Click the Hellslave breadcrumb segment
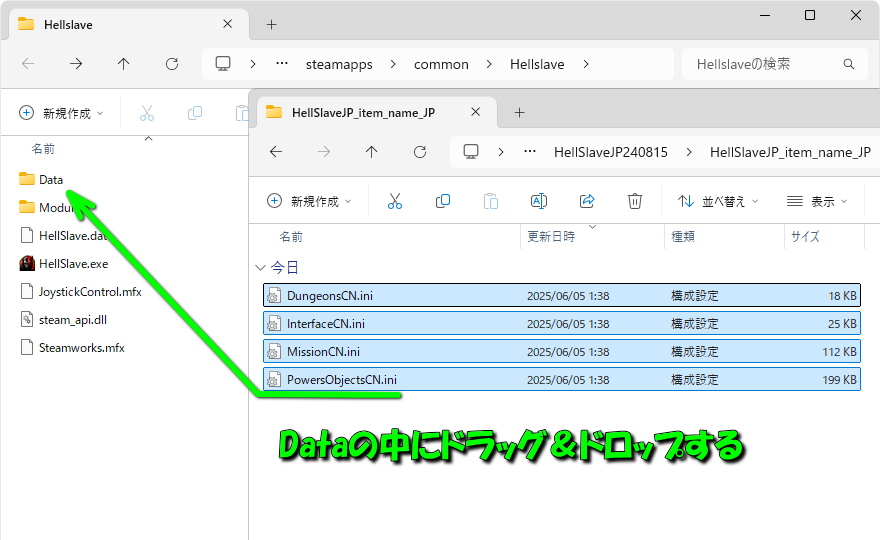The height and width of the screenshot is (540, 880). 537,65
